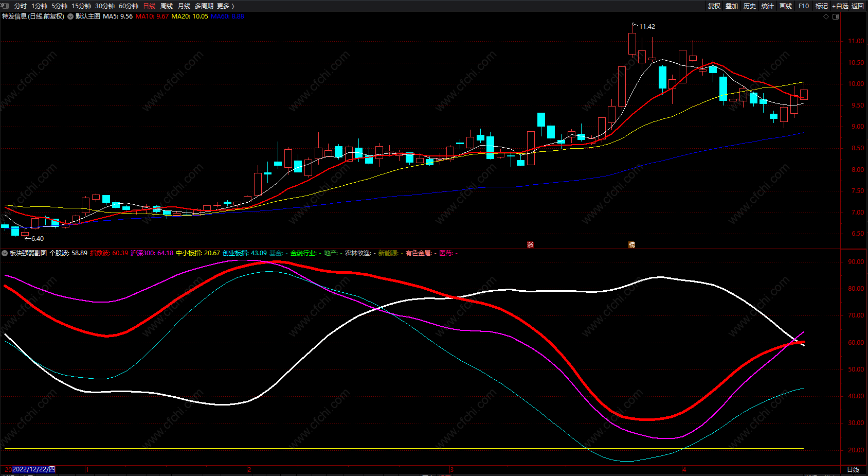Add stock to watchlist with +自选

pyautogui.click(x=840, y=6)
